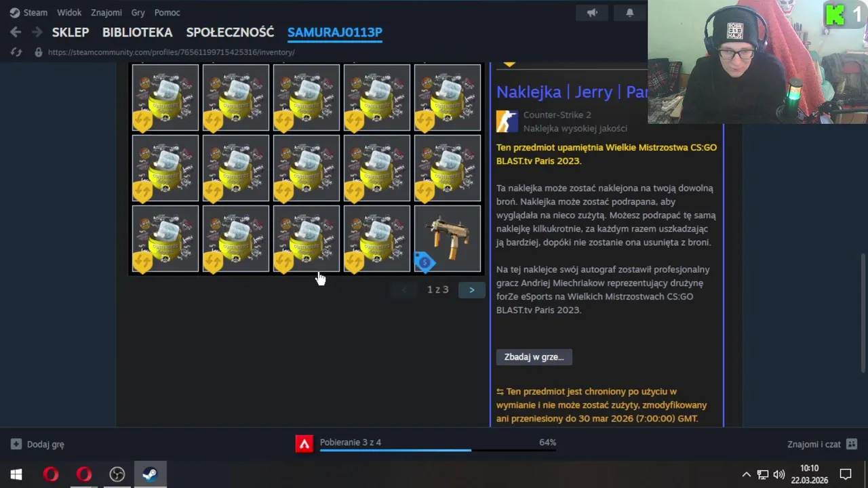Go to next inventory page
The width and height of the screenshot is (868, 488).
(x=471, y=290)
